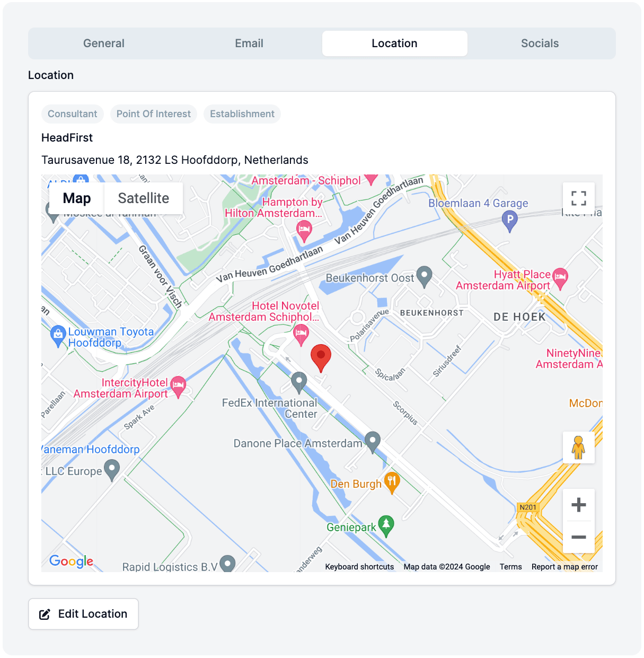This screenshot has height=658, width=644.
Task: Click the Amsterdam - Schiphol hotel pin
Action: [371, 179]
